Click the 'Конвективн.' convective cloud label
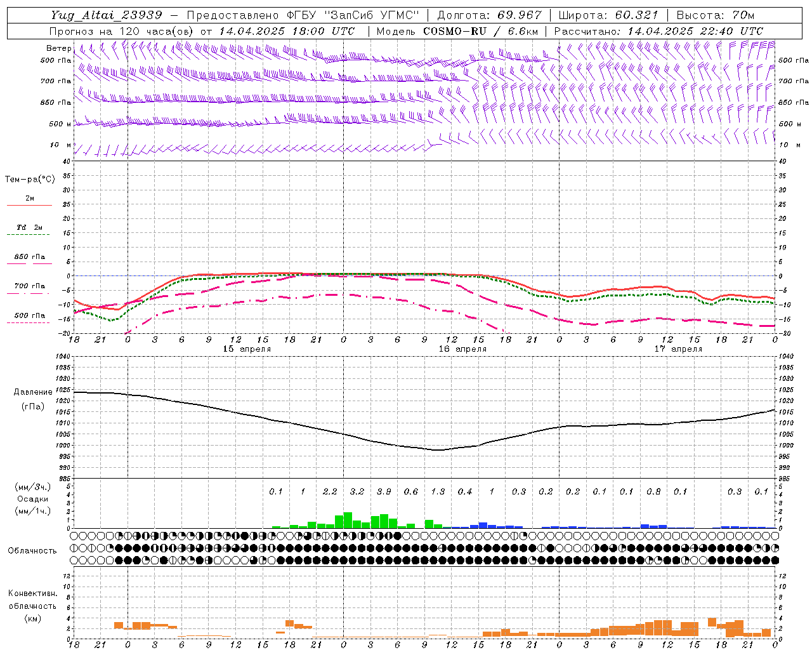 pyautogui.click(x=32, y=594)
